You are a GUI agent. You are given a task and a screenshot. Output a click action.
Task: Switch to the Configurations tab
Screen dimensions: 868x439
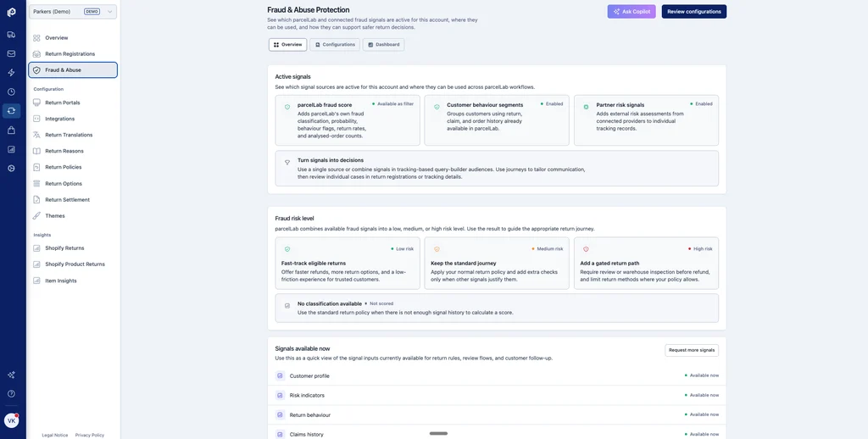[335, 45]
